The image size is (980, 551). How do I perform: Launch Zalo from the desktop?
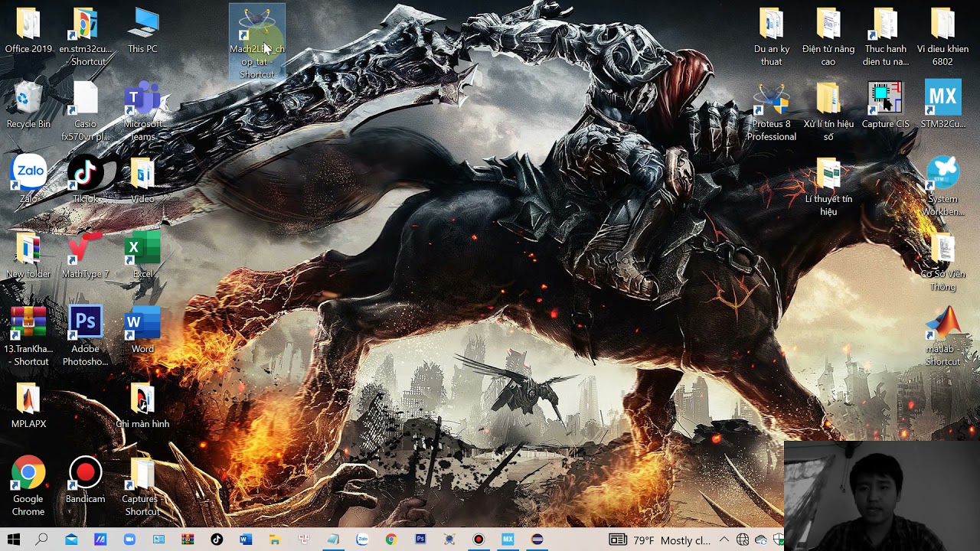[x=28, y=181]
